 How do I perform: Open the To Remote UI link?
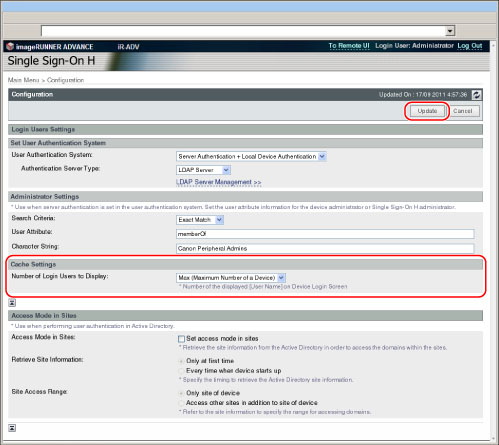coord(349,46)
